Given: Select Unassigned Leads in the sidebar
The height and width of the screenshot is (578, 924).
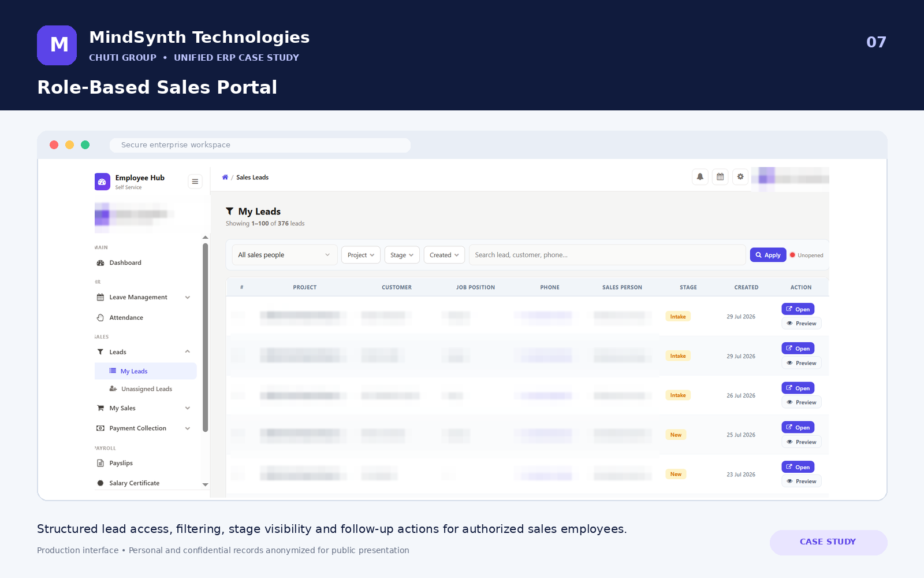Looking at the screenshot, I should point(146,389).
